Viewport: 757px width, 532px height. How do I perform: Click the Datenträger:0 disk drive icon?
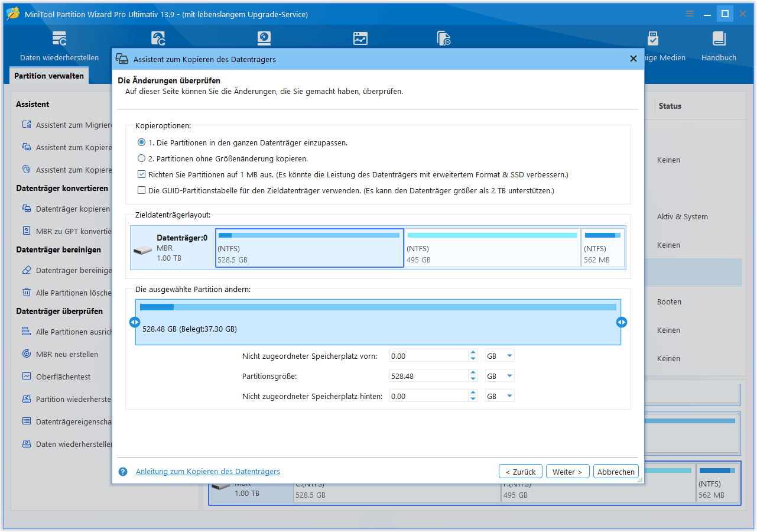point(142,250)
